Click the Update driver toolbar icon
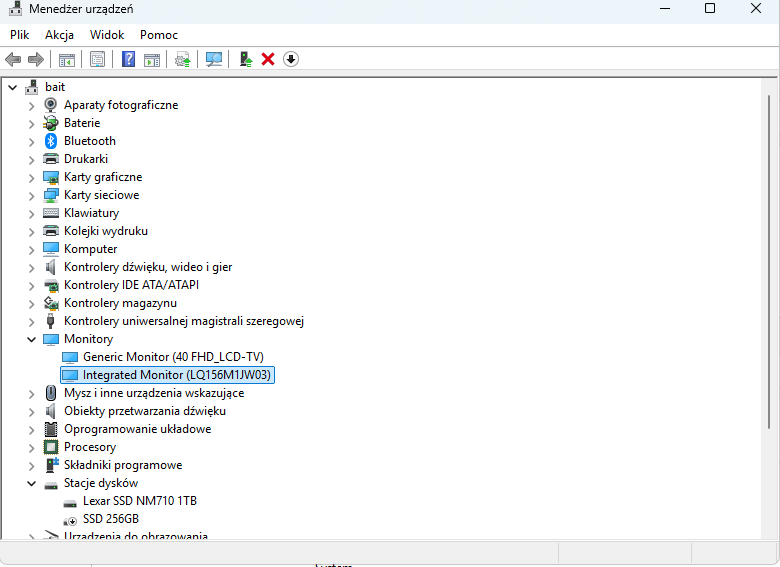This screenshot has height=567, width=780. (246, 60)
